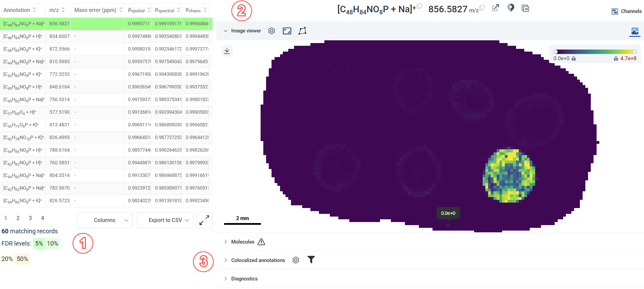The image size is (644, 289).
Task: Open annotation in external link icon
Action: tap(495, 8)
